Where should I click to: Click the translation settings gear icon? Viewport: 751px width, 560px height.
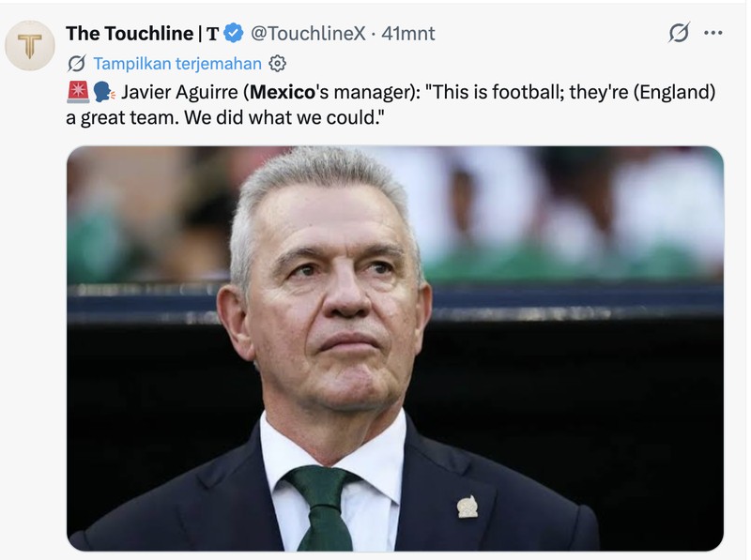pos(277,63)
